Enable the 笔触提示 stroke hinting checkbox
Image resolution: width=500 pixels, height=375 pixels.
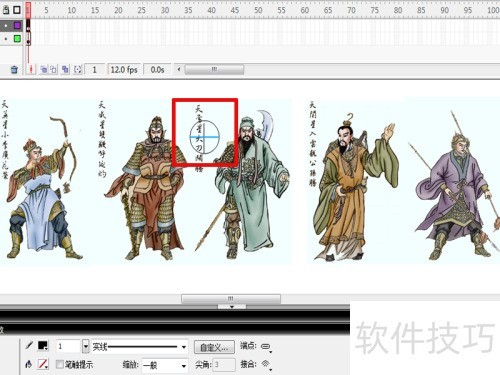[60, 364]
